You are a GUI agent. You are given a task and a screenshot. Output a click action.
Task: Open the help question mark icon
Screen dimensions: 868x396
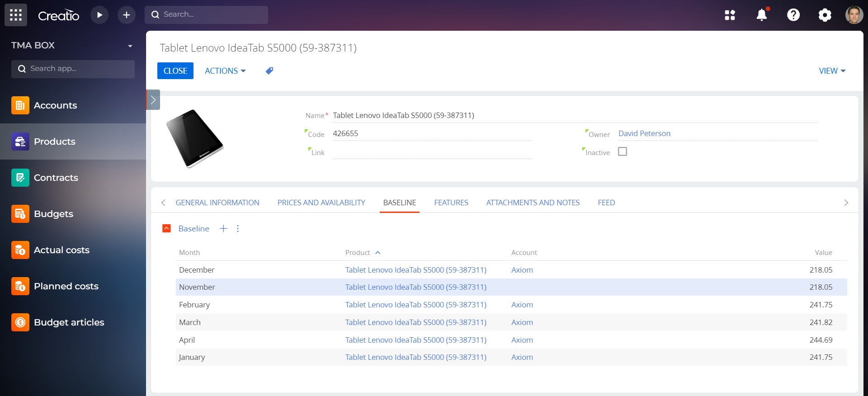tap(793, 15)
